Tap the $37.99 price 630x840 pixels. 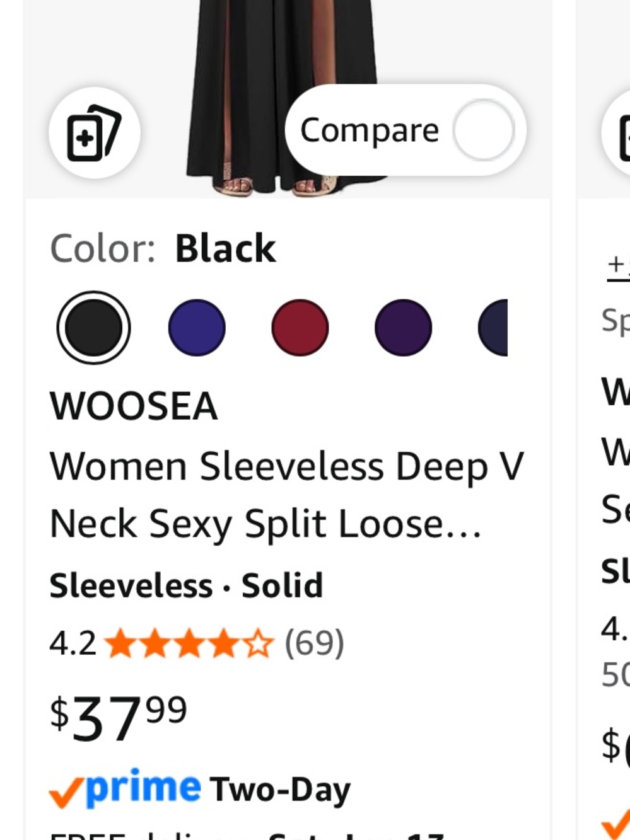[x=119, y=717]
